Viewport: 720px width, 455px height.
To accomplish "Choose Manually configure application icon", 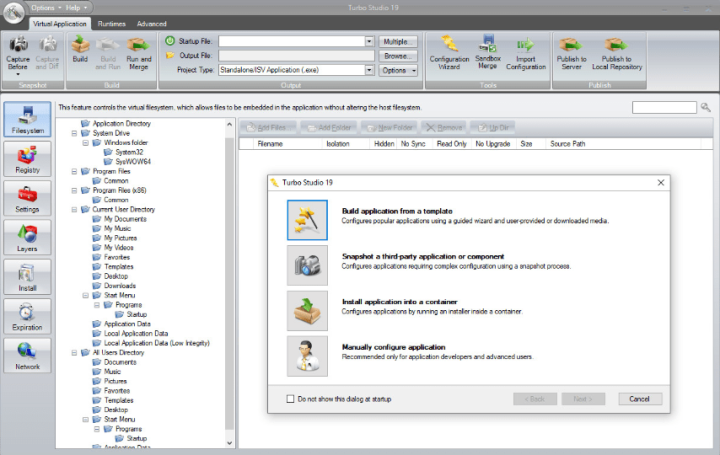I will click(x=307, y=356).
